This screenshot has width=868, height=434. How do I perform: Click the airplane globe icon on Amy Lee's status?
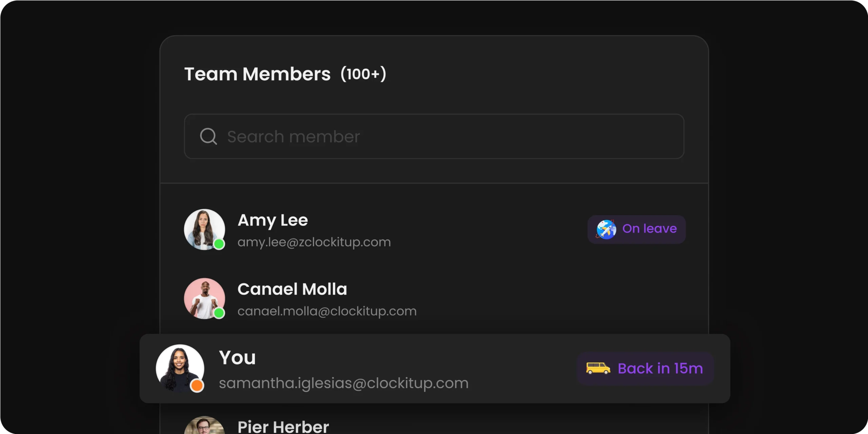tap(606, 230)
